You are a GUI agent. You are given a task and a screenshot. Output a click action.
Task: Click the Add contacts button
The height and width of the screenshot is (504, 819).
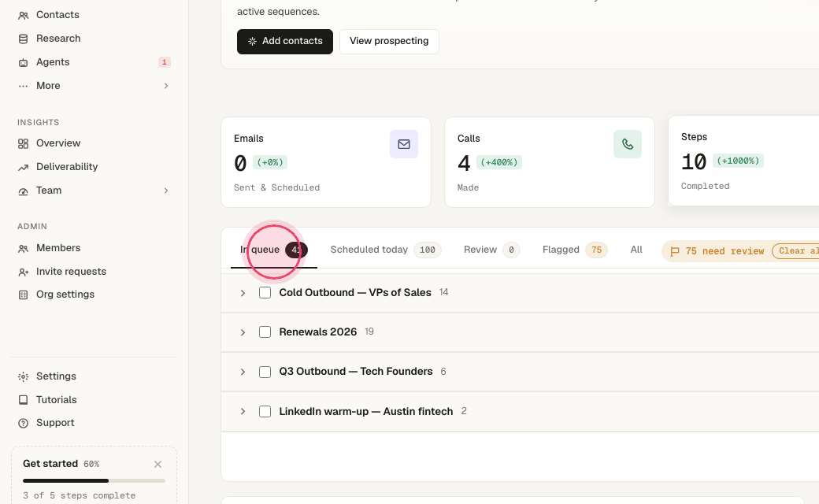coord(284,41)
